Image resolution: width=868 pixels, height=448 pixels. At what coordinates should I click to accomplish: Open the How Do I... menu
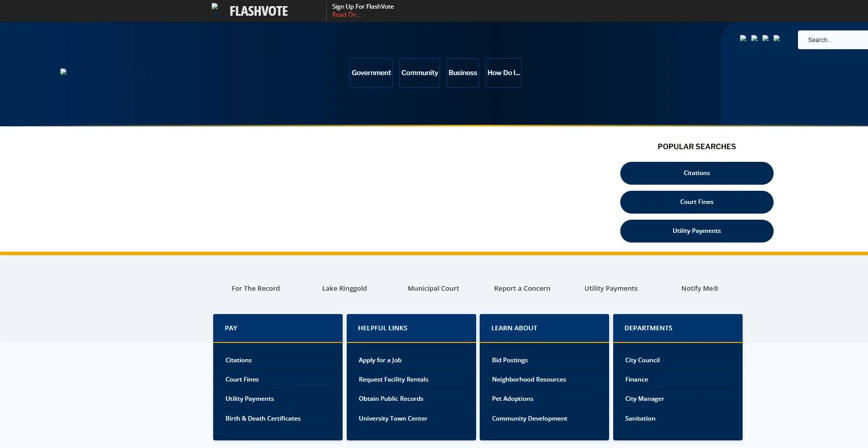coord(504,73)
